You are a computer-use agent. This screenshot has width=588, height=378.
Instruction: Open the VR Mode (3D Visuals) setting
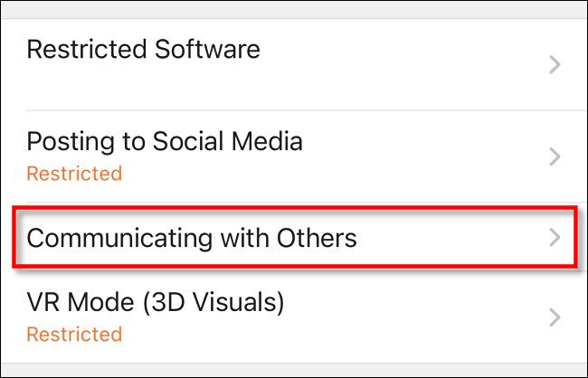tap(155, 302)
